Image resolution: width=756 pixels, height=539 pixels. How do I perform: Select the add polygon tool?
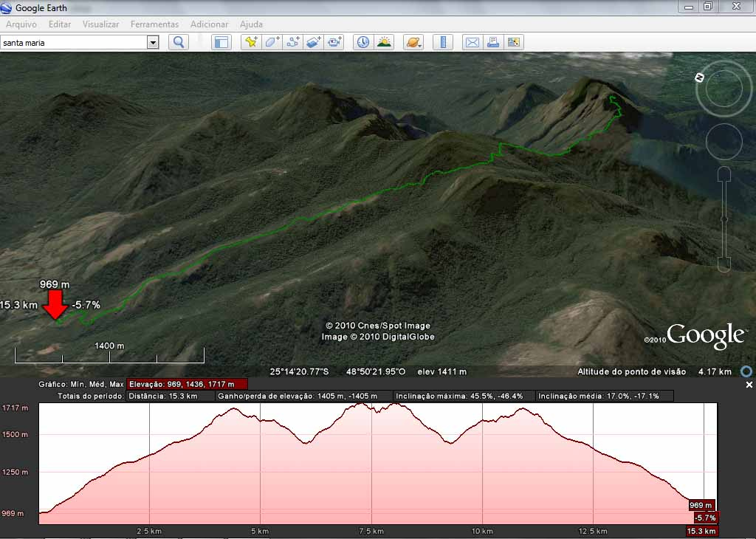pyautogui.click(x=272, y=42)
